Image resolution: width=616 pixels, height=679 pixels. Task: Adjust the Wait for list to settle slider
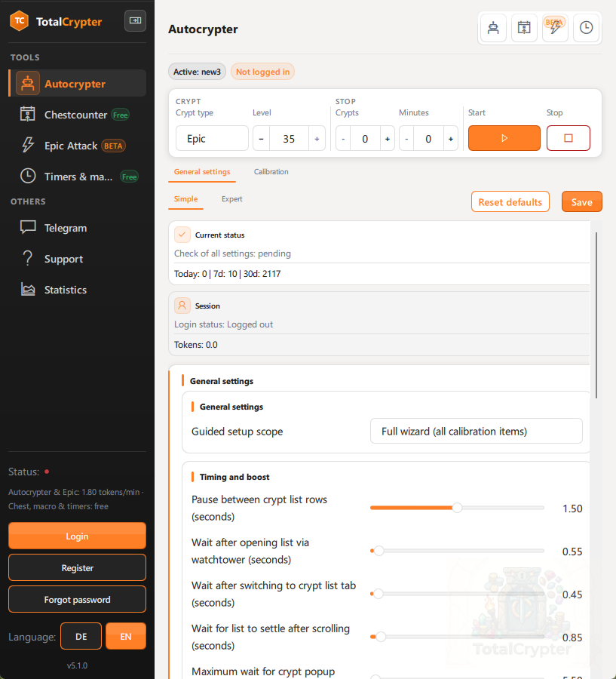457,637
